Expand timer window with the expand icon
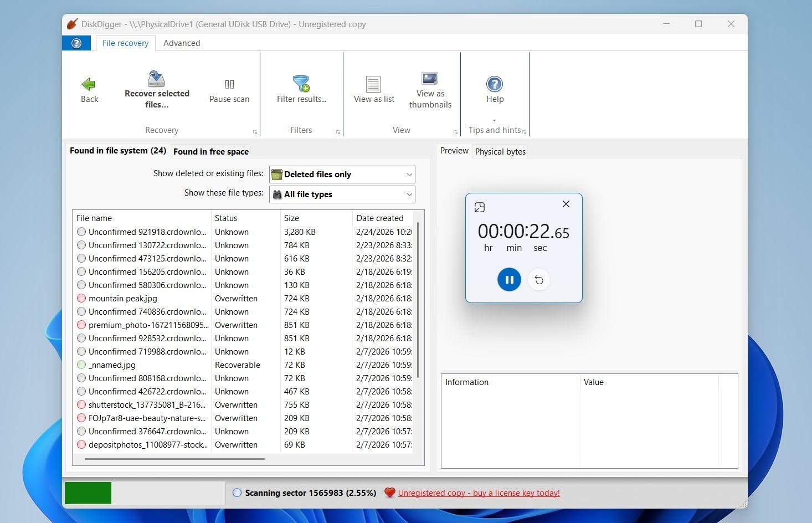Image resolution: width=812 pixels, height=523 pixels. (480, 207)
